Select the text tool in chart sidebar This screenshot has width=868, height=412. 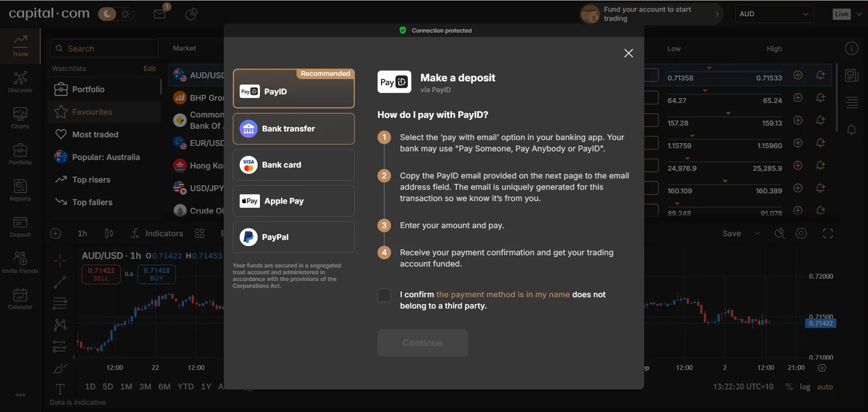tap(60, 389)
